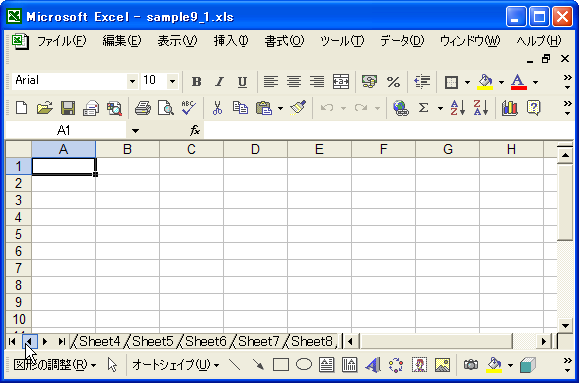Open the font size 10 dropdown
Screen dimensions: 579x383
tap(172, 82)
